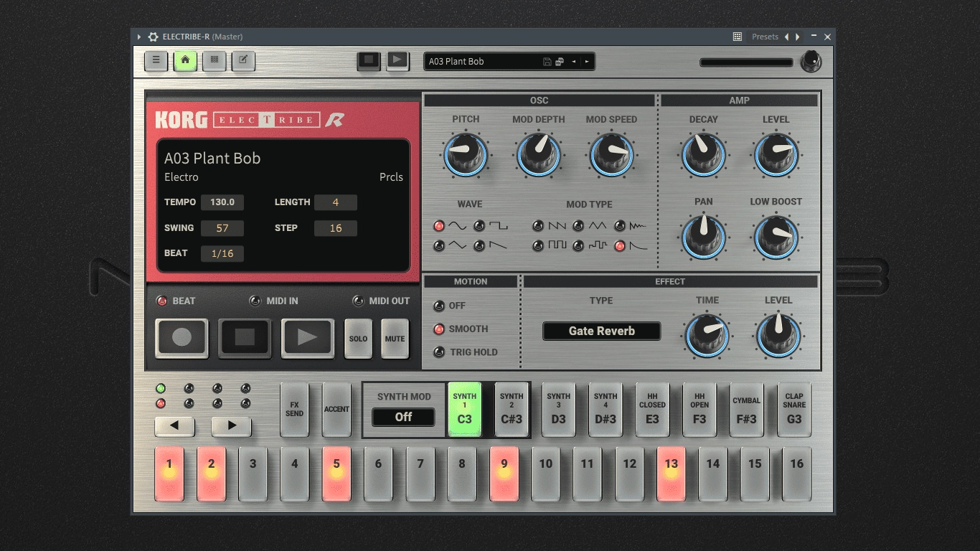The image size is (980, 551).
Task: Click the Tempo 130.0 value field
Action: click(222, 202)
